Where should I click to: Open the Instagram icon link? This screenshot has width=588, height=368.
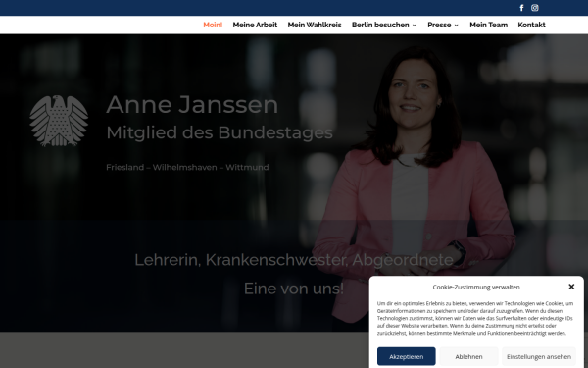point(535,8)
